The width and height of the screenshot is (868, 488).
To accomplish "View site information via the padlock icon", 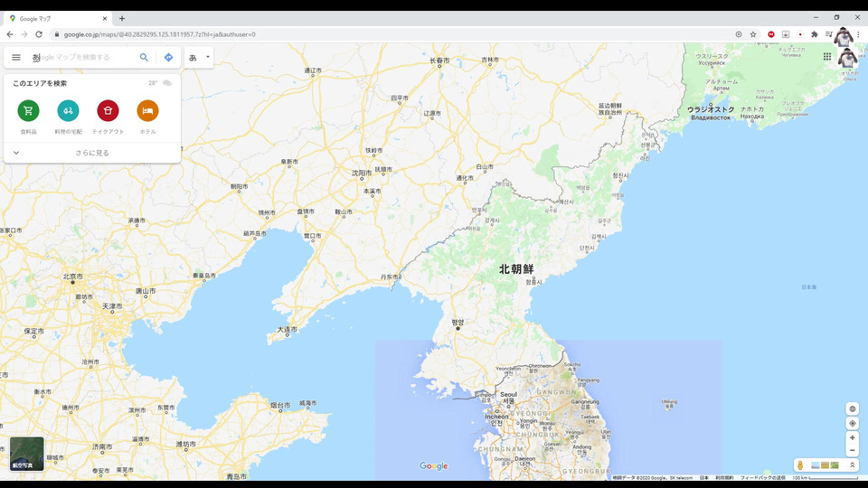I will pyautogui.click(x=56, y=34).
